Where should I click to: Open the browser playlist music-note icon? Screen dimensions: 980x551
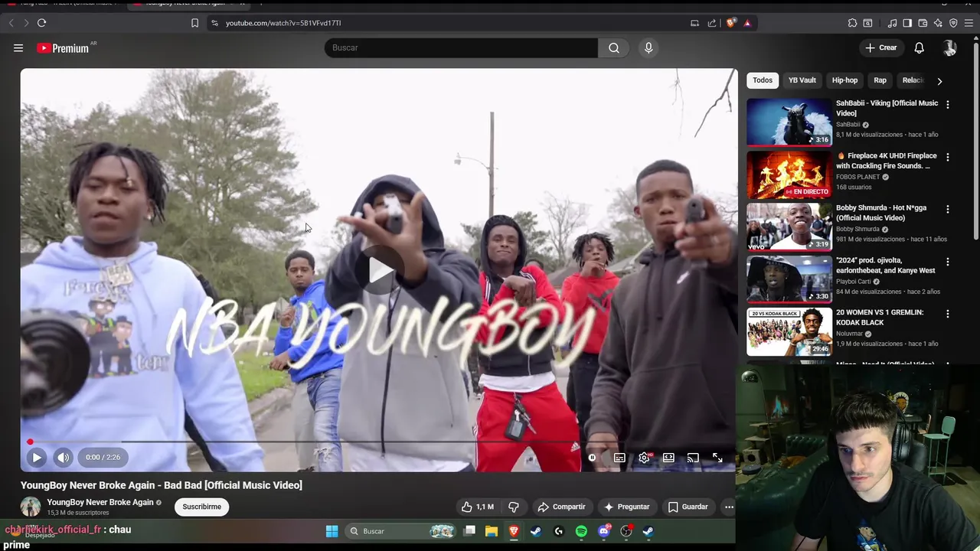pos(892,23)
